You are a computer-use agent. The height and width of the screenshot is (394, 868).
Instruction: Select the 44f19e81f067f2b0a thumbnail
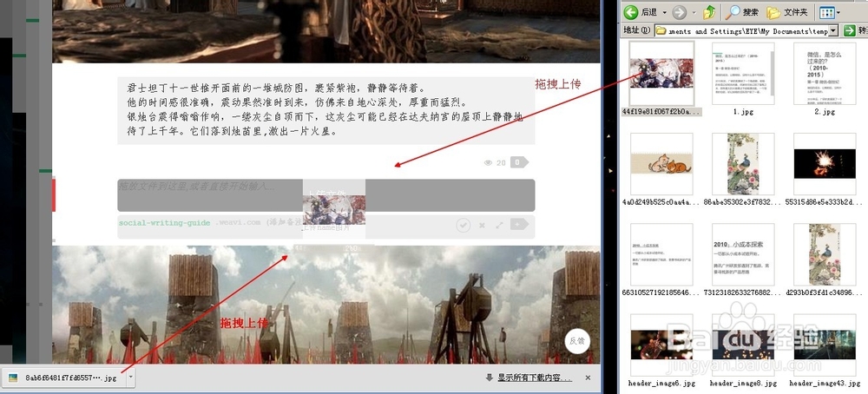pos(662,74)
